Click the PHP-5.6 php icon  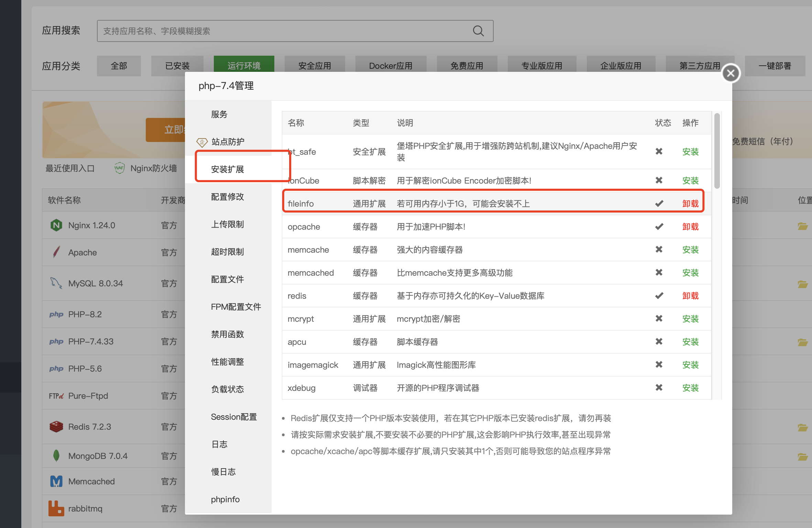pyautogui.click(x=56, y=368)
